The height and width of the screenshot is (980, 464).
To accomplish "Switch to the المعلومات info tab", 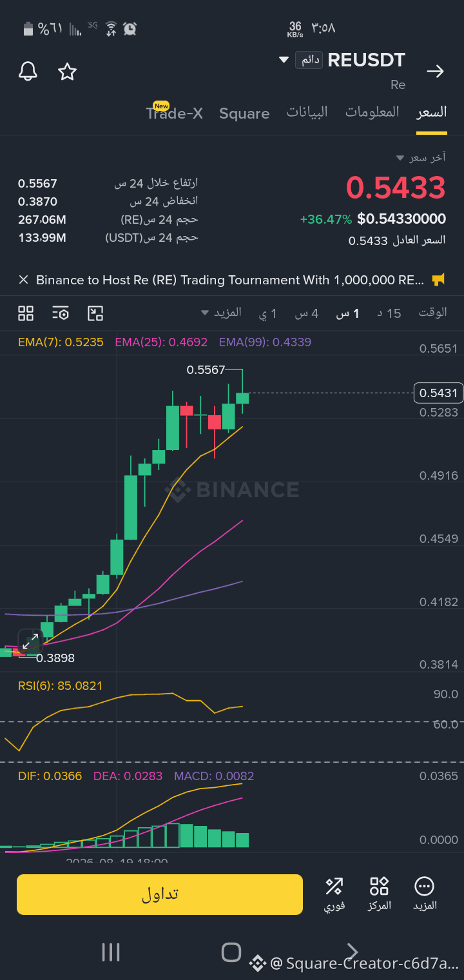I will [372, 112].
